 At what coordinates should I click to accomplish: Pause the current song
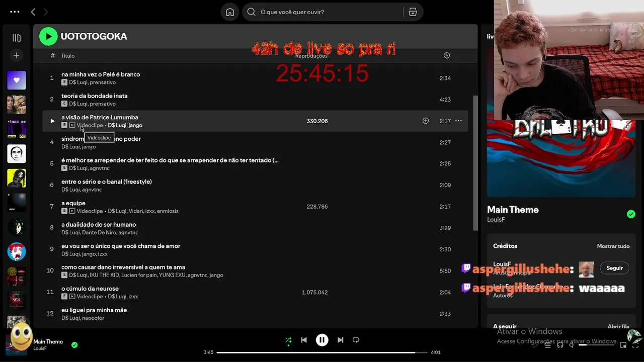[322, 340]
